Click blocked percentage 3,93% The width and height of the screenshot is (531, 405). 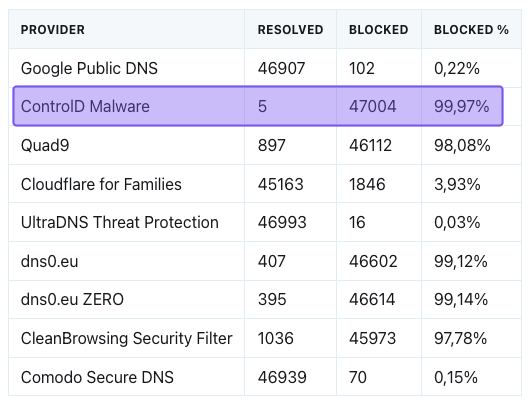(x=457, y=184)
